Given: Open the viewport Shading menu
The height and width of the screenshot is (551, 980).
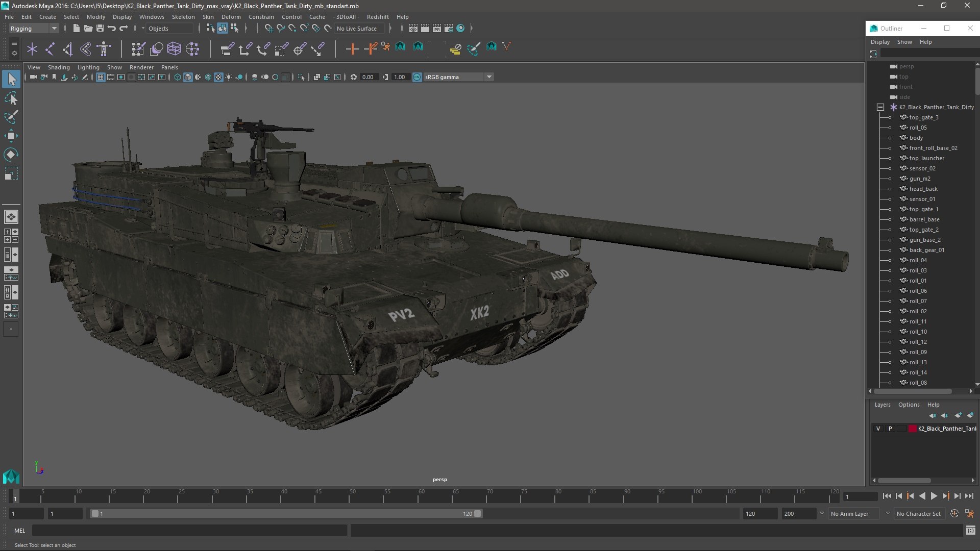Looking at the screenshot, I should coord(59,67).
